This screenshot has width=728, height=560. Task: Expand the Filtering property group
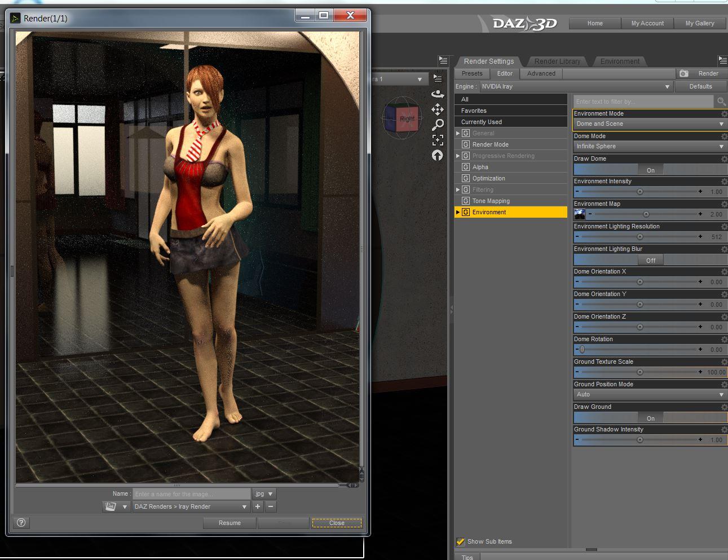[x=458, y=189]
